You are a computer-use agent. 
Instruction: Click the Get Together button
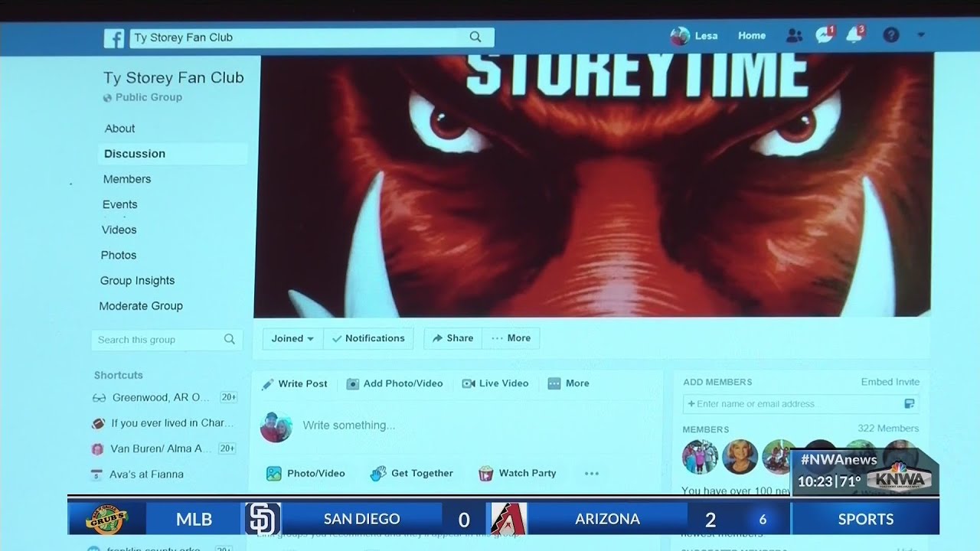point(411,474)
